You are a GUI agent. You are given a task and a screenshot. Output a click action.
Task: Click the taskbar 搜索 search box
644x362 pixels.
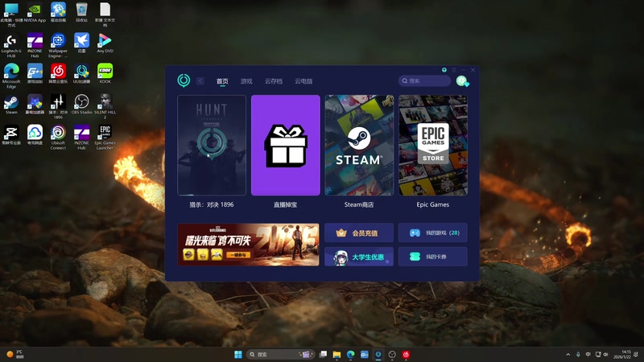tap(280, 355)
